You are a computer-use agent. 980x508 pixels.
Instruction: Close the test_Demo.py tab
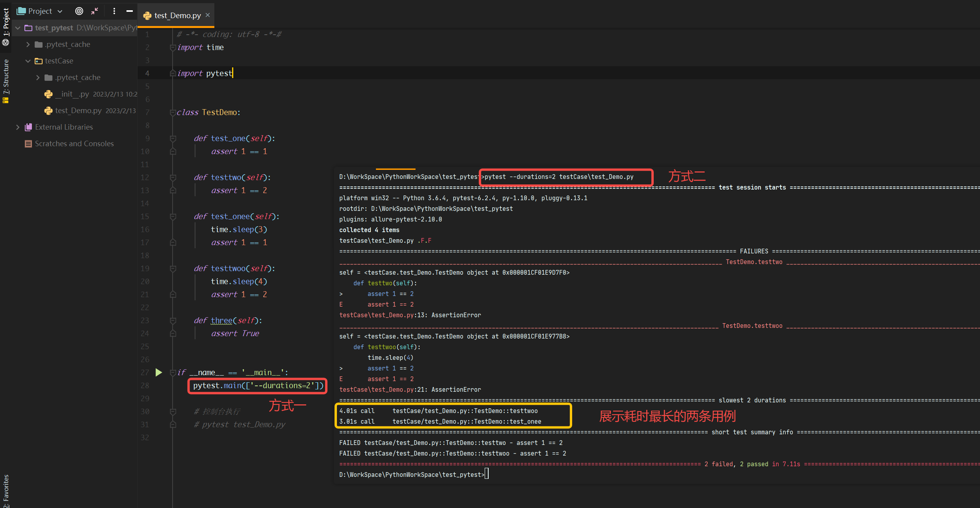pos(208,15)
